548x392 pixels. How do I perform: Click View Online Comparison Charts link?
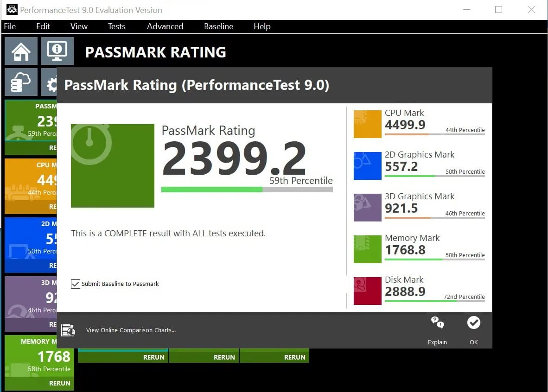point(131,330)
